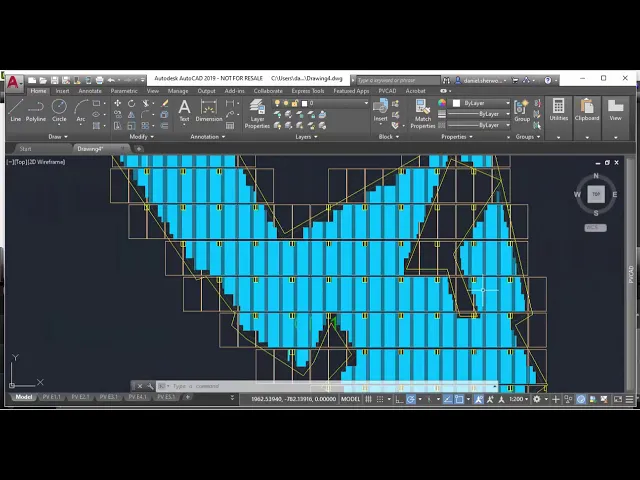Viewport: 640px width, 480px height.
Task: Click the Undo arrow icon
Action: tap(111, 80)
